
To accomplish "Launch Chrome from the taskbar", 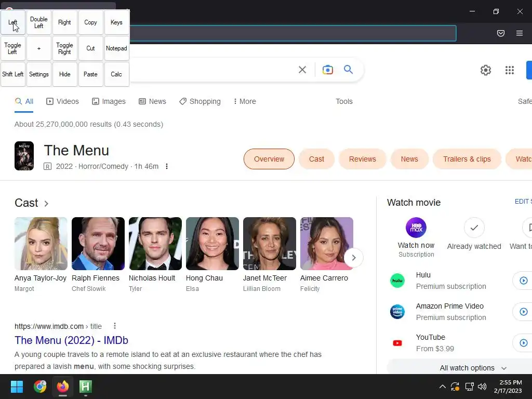I will click(x=40, y=387).
